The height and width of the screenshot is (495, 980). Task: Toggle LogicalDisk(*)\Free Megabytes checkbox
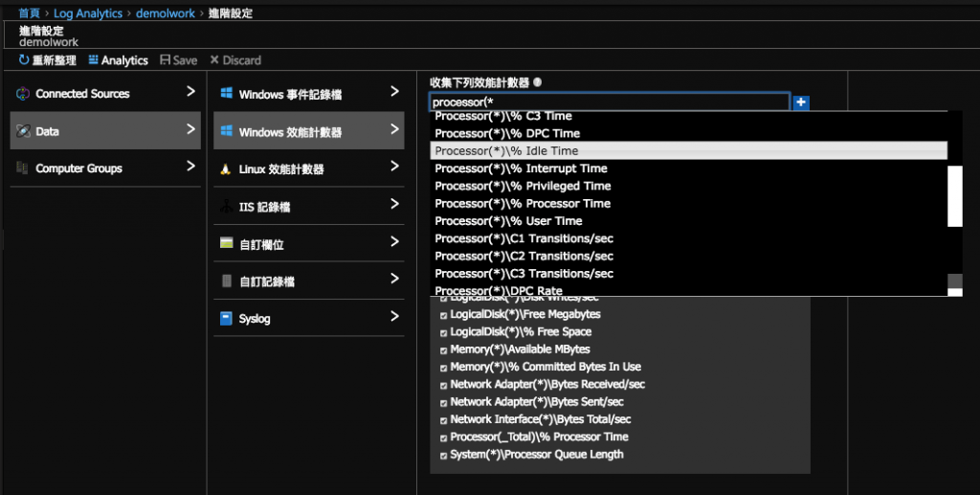(443, 316)
